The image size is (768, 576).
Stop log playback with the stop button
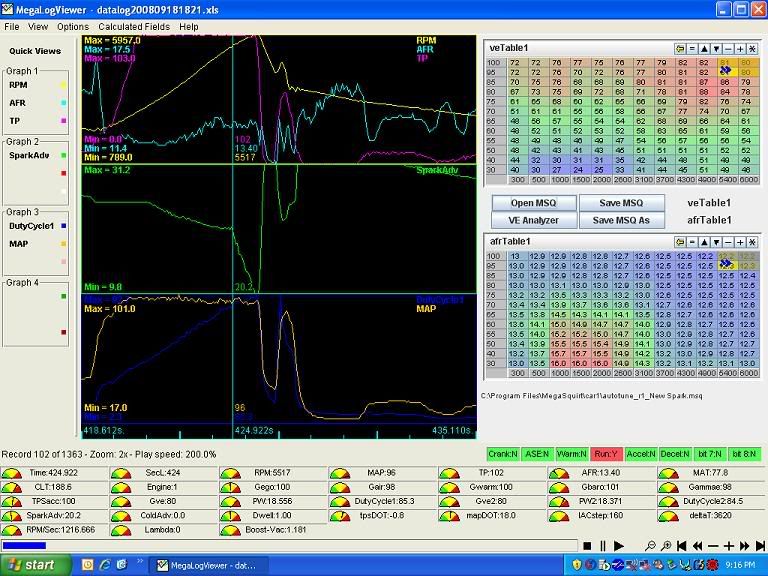[588, 545]
